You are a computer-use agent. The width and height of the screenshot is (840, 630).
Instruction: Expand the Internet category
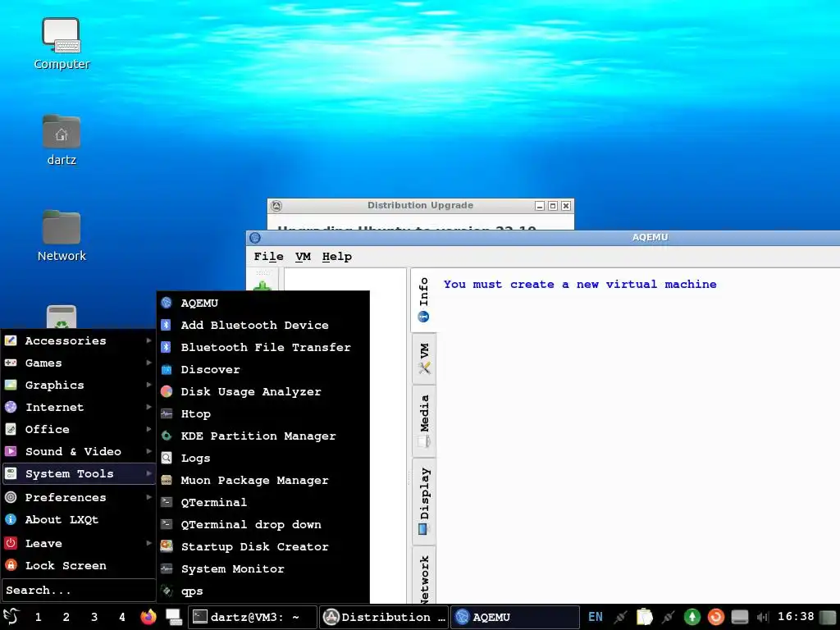(78, 407)
